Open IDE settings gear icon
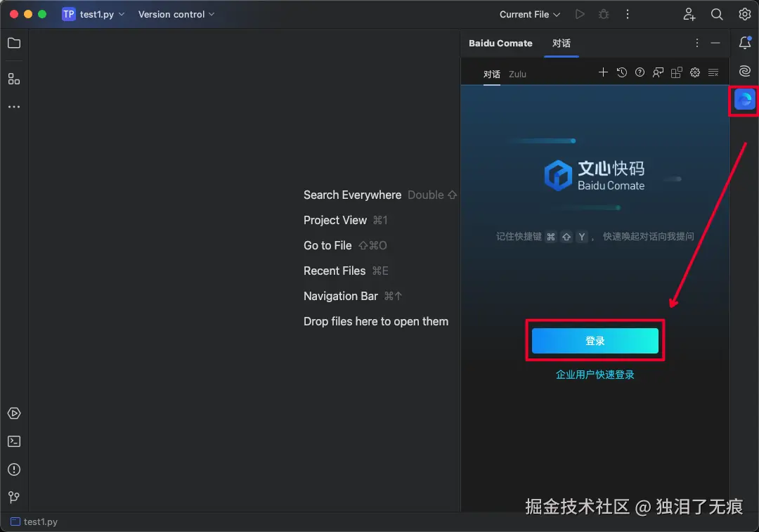The image size is (759, 532). tap(744, 14)
